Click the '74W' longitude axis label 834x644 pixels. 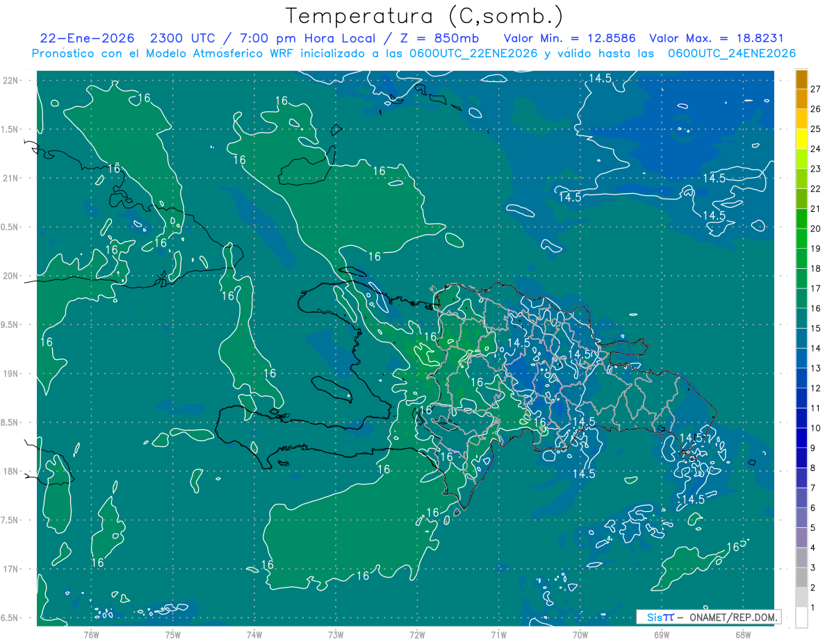(x=254, y=635)
